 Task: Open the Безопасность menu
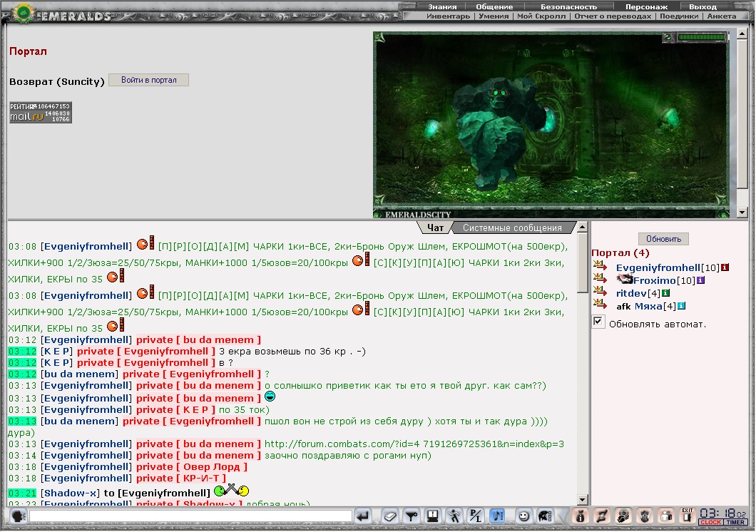pyautogui.click(x=568, y=6)
